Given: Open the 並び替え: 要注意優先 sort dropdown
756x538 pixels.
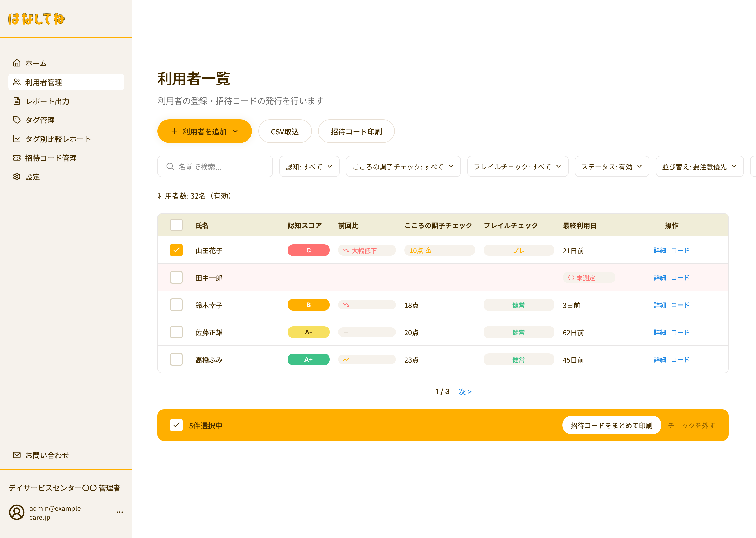Looking at the screenshot, I should (x=699, y=166).
